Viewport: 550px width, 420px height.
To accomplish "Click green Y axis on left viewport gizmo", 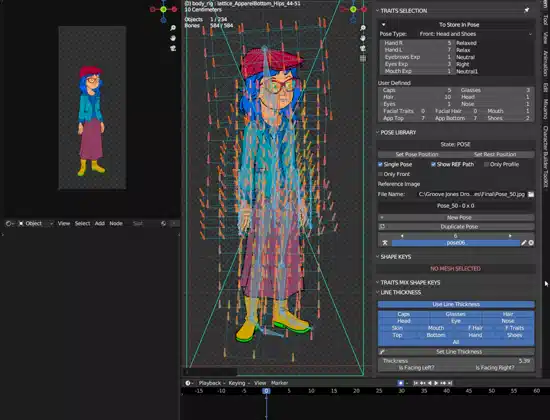I will pyautogui.click(x=163, y=9).
